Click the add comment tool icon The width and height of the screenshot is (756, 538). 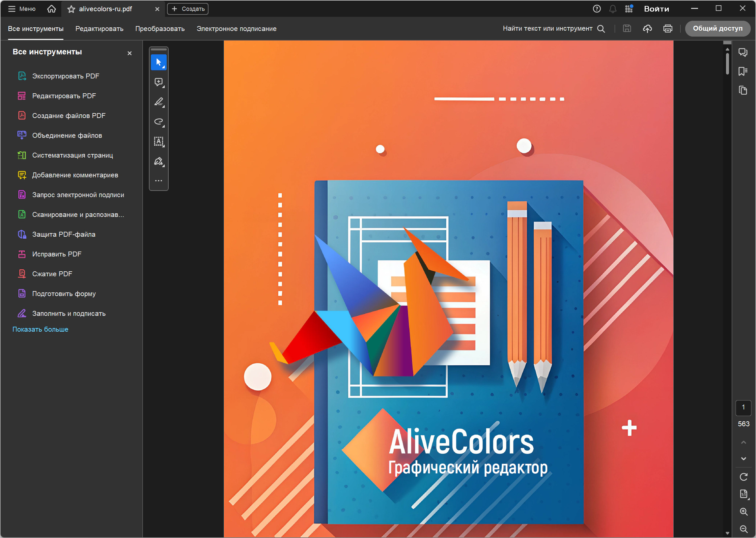click(x=158, y=82)
